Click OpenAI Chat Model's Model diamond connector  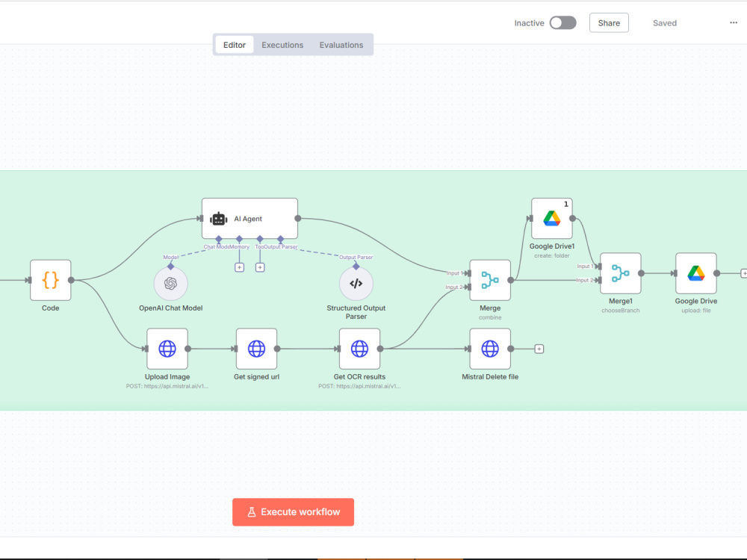[170, 267]
